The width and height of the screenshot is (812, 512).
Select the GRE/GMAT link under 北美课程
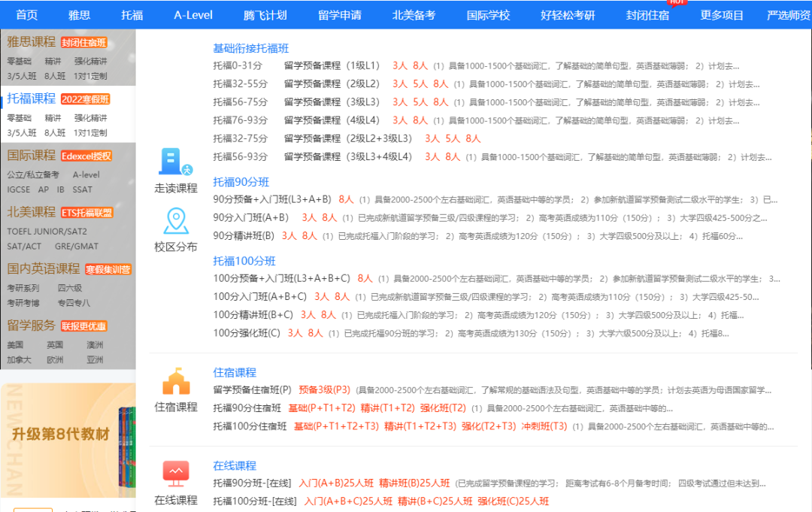click(x=77, y=246)
